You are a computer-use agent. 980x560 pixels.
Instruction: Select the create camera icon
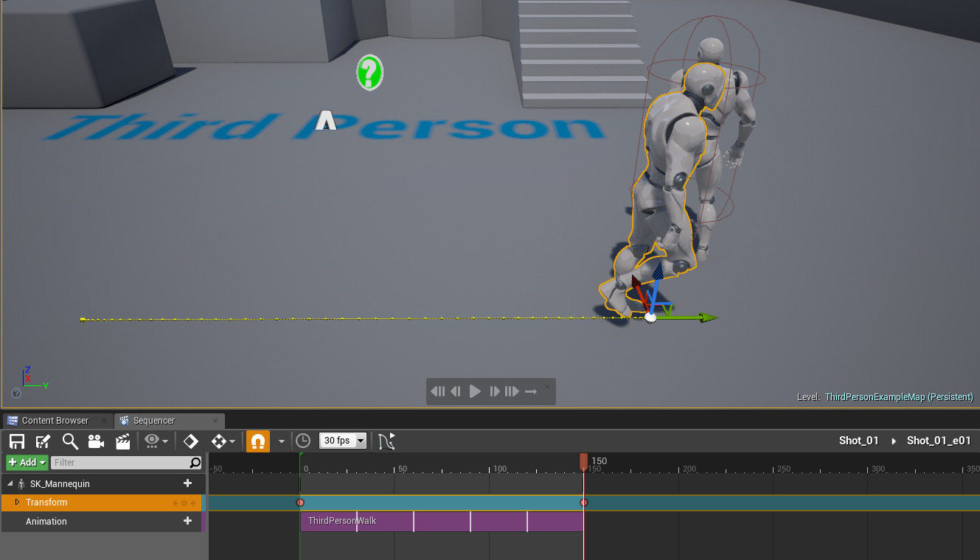coord(96,441)
